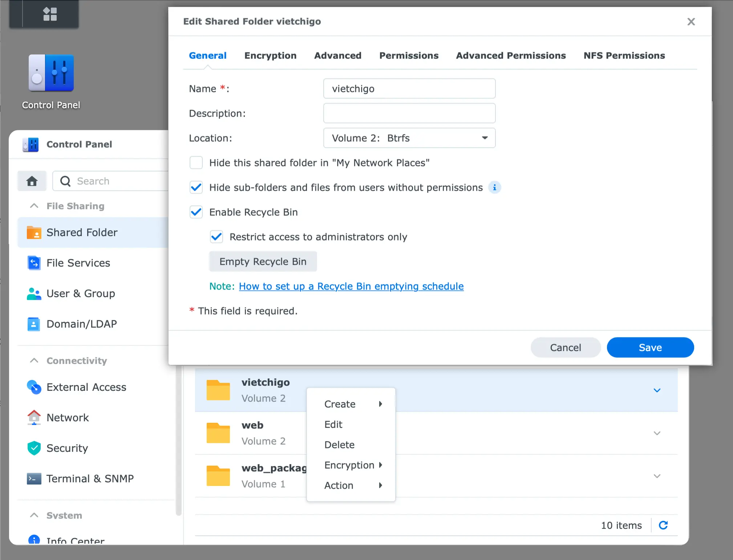Viewport: 733px width, 560px height.
Task: Toggle hide sub-folders from users without permissions
Action: click(196, 187)
